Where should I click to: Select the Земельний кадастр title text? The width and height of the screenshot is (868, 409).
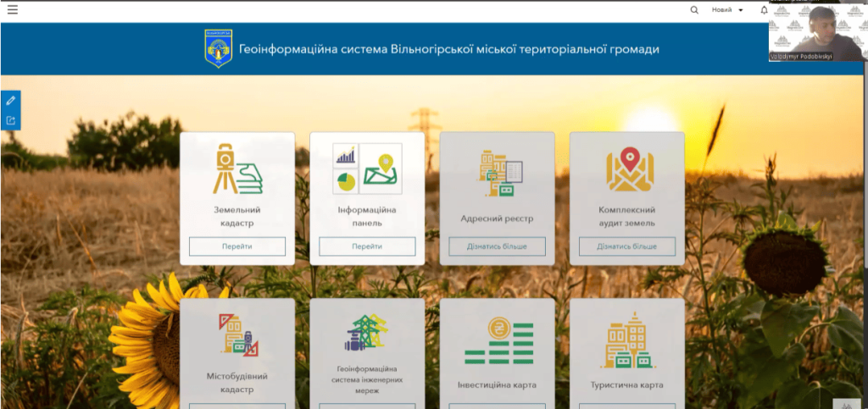[237, 217]
